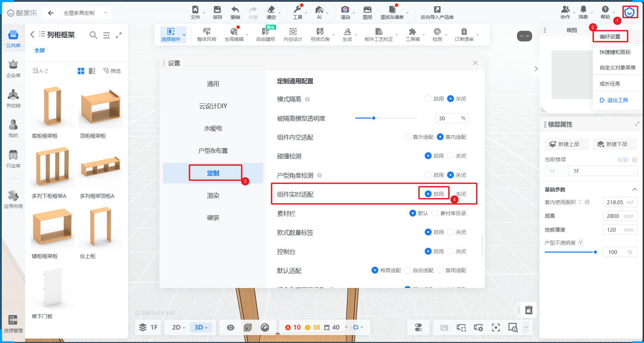Click the Save (保存) icon
Viewport: 644px width, 343px height.
tap(217, 10)
